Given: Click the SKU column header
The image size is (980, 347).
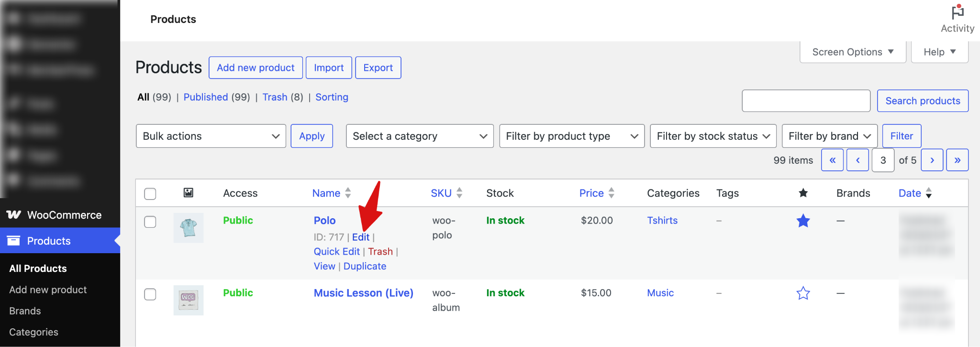Looking at the screenshot, I should (441, 193).
